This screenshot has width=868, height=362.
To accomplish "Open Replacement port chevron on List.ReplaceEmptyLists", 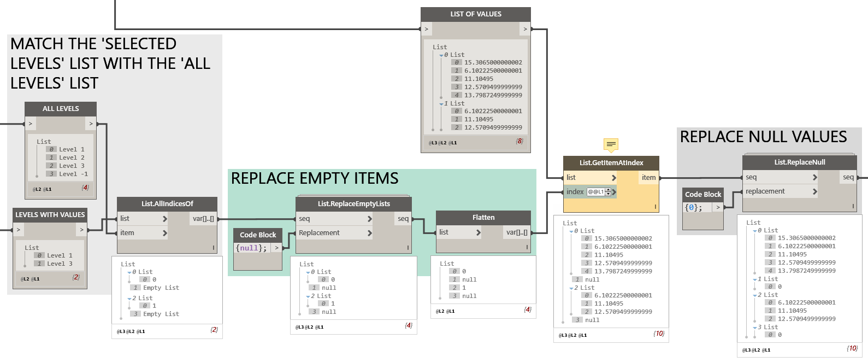I will [369, 233].
